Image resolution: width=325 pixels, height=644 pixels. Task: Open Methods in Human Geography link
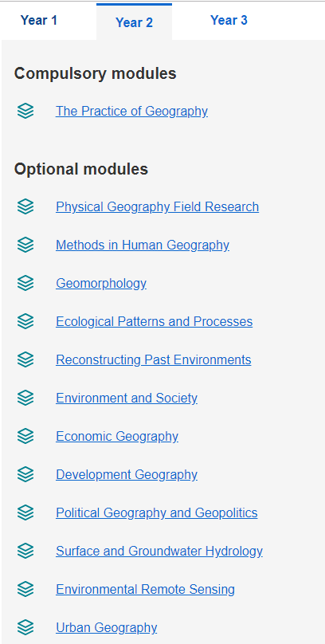click(x=143, y=245)
